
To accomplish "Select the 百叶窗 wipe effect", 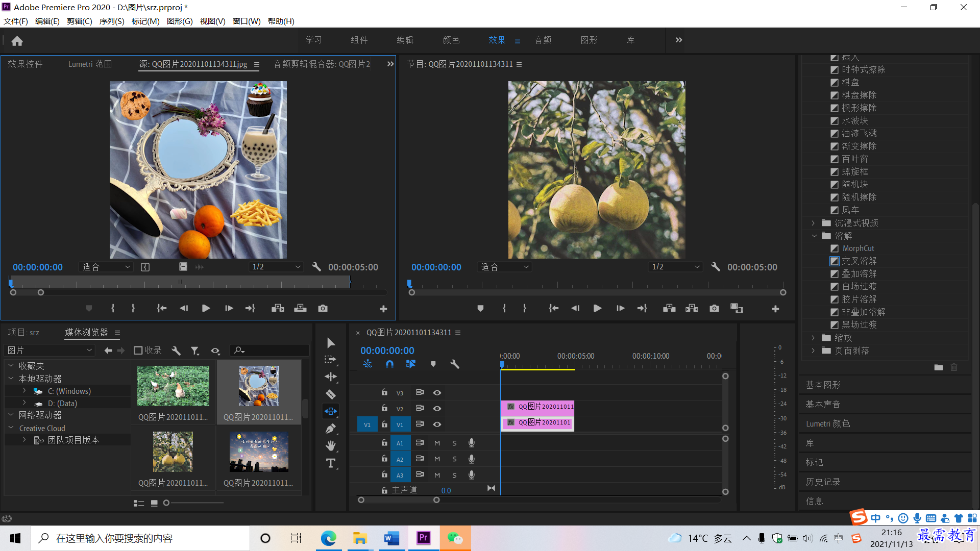I will click(x=854, y=159).
